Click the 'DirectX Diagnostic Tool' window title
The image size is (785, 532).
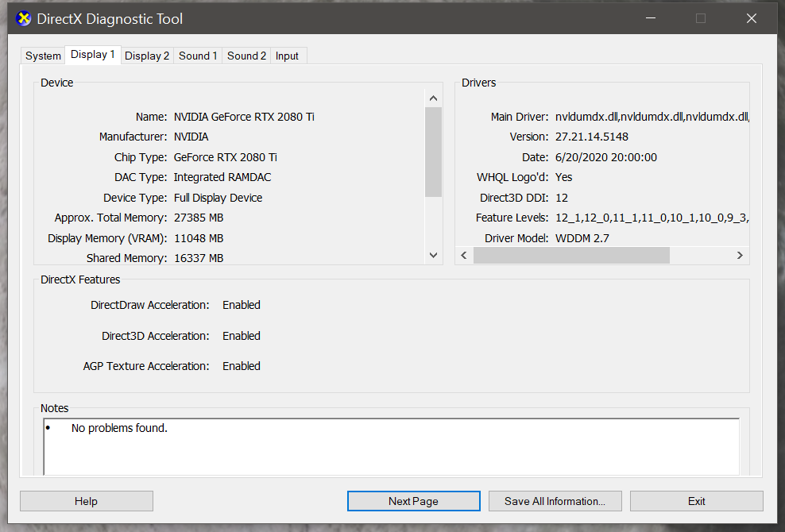(x=110, y=19)
